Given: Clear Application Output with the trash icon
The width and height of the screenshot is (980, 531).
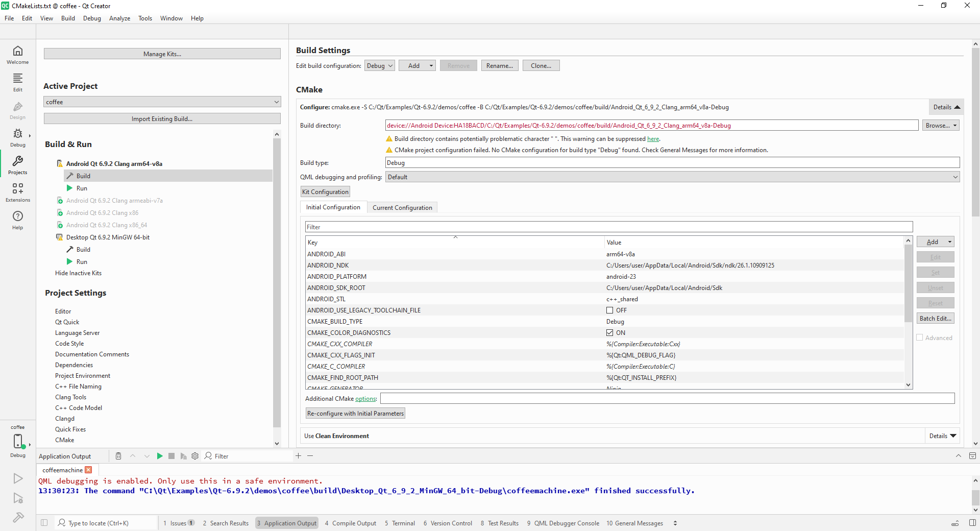Looking at the screenshot, I should (118, 456).
